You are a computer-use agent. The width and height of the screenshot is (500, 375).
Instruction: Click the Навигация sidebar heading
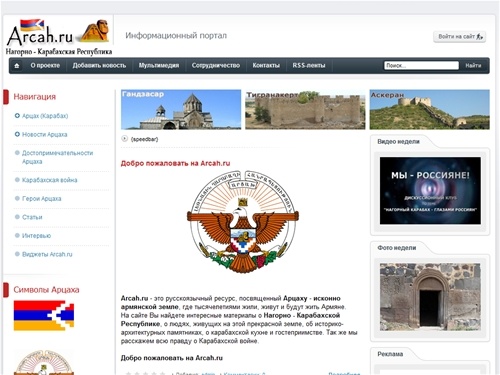pyautogui.click(x=35, y=97)
